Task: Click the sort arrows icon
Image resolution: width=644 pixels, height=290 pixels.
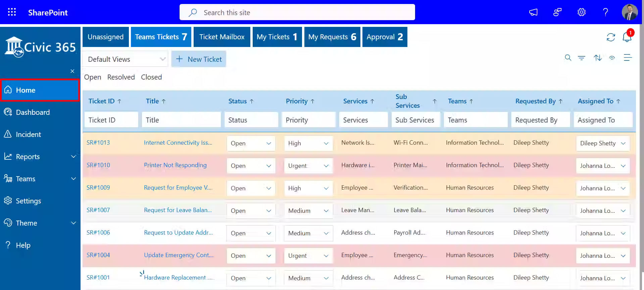Action: point(597,58)
